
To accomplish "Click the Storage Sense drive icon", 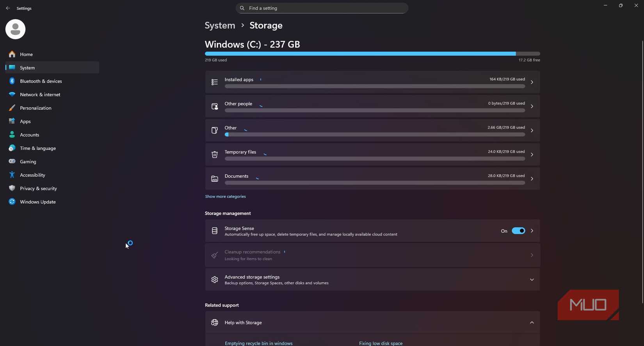I will (215, 231).
